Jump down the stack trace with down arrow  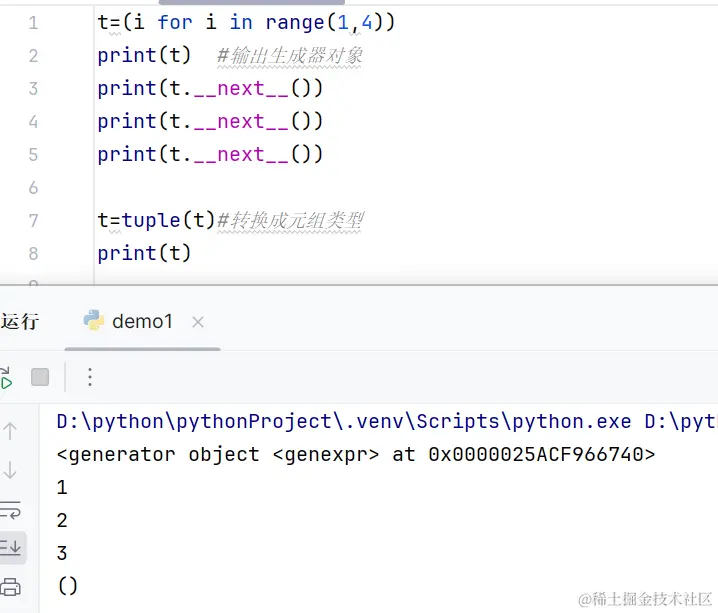tap(10, 470)
